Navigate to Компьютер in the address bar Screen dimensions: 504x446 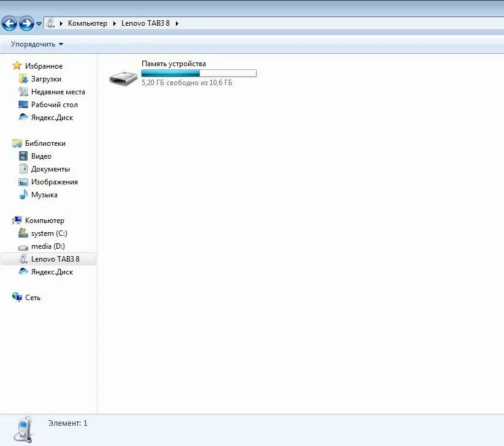[x=88, y=23]
